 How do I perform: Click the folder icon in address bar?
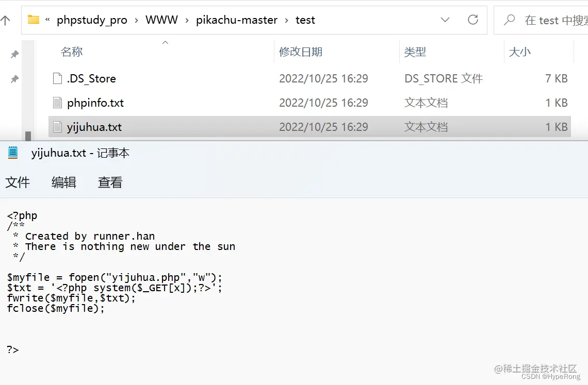[x=34, y=20]
